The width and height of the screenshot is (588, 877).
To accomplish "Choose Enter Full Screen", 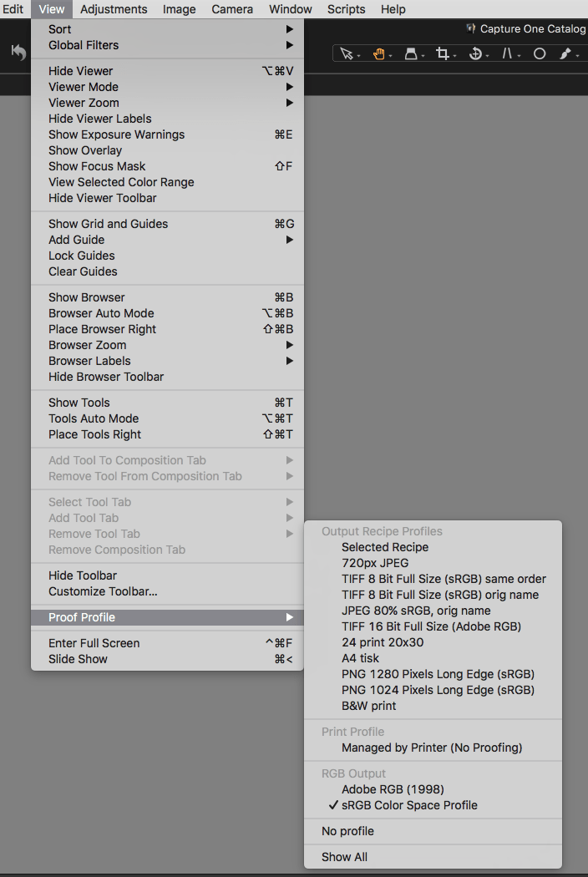I will point(168,643).
